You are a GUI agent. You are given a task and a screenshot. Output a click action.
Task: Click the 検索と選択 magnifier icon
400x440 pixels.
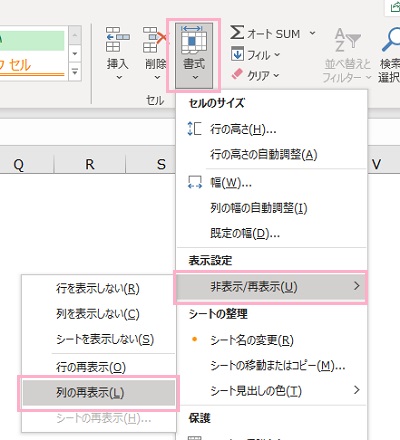click(390, 40)
